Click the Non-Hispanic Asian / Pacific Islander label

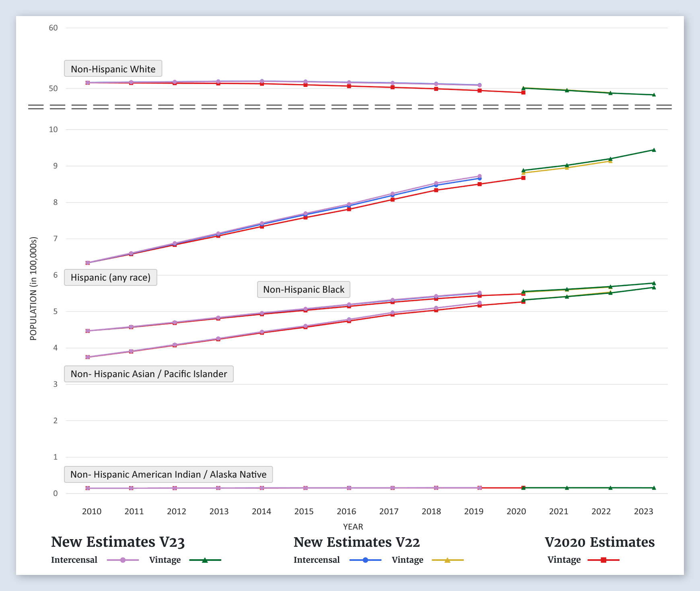(x=149, y=374)
